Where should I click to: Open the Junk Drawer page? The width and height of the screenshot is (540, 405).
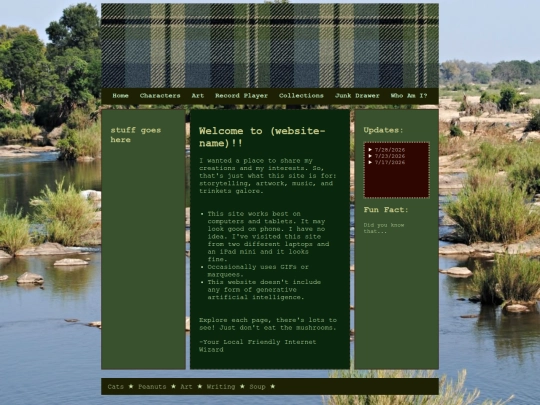357,96
